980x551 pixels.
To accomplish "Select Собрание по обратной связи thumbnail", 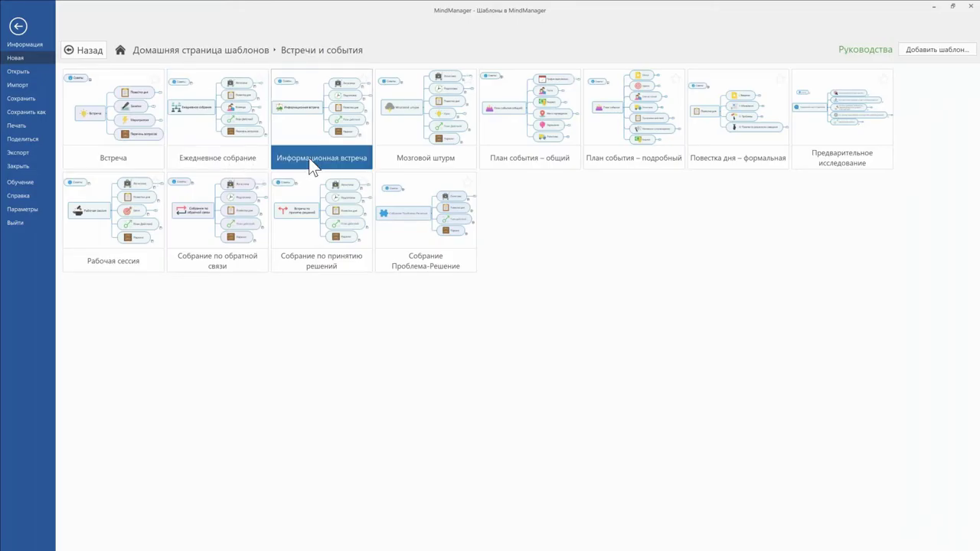I will (x=217, y=210).
